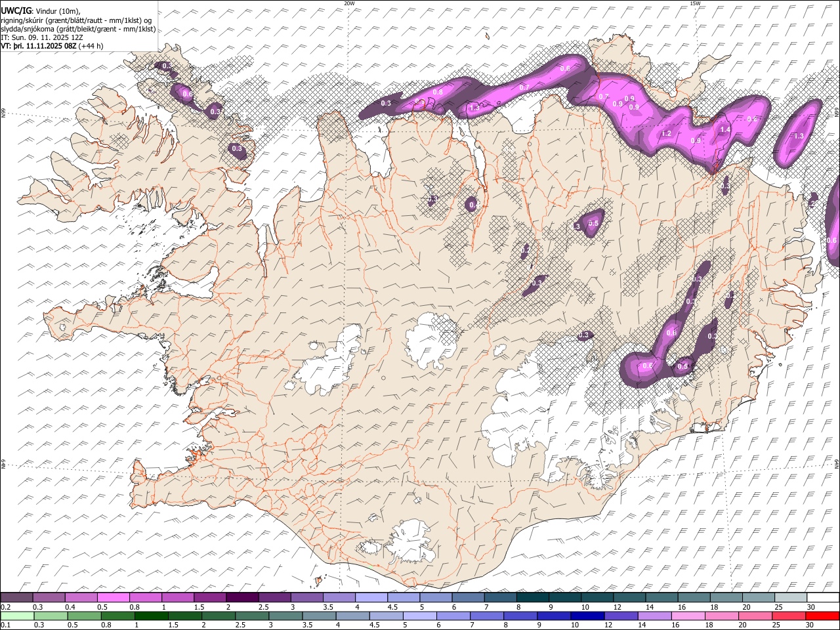
Task: Click the "IT: Sun. 09. 11. 2025 12Z" line
Action: (42, 37)
